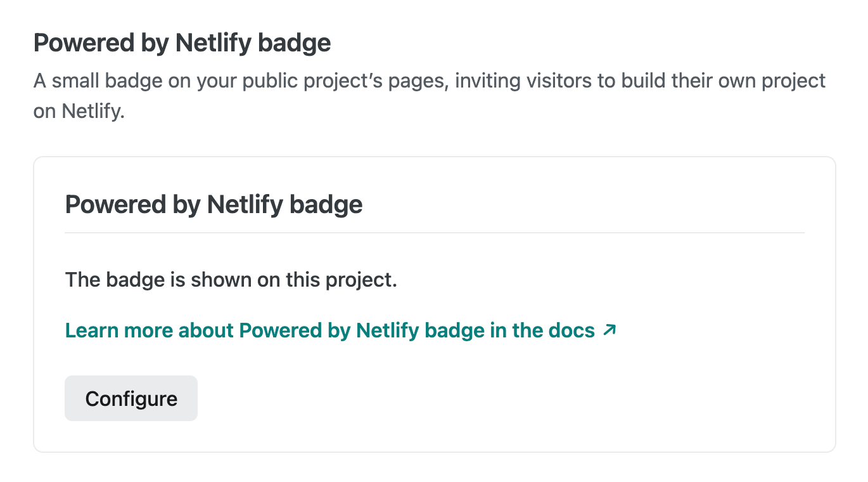Click the words Learn more in the link

click(119, 330)
